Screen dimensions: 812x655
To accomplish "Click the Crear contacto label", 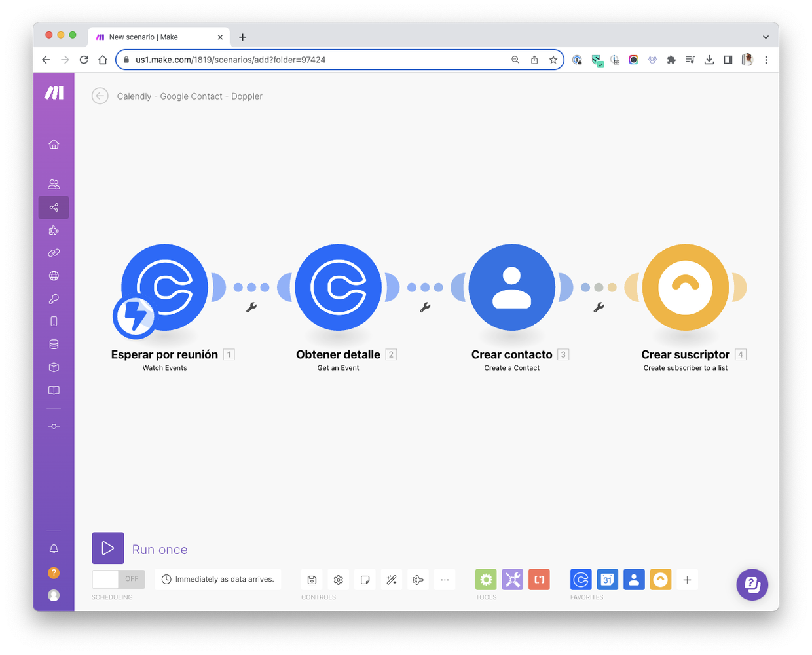I will [x=511, y=354].
